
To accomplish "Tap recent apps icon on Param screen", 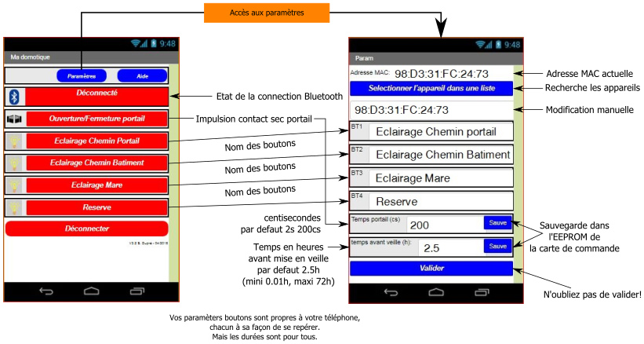I will (482, 292).
